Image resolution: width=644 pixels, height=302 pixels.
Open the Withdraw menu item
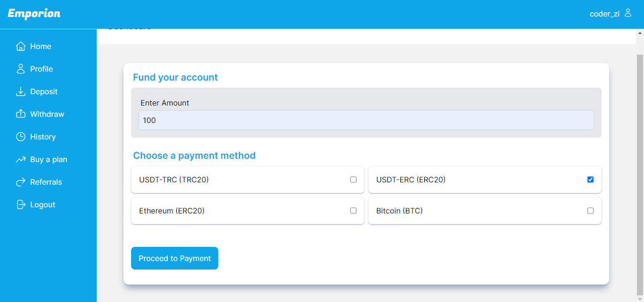pyautogui.click(x=48, y=114)
